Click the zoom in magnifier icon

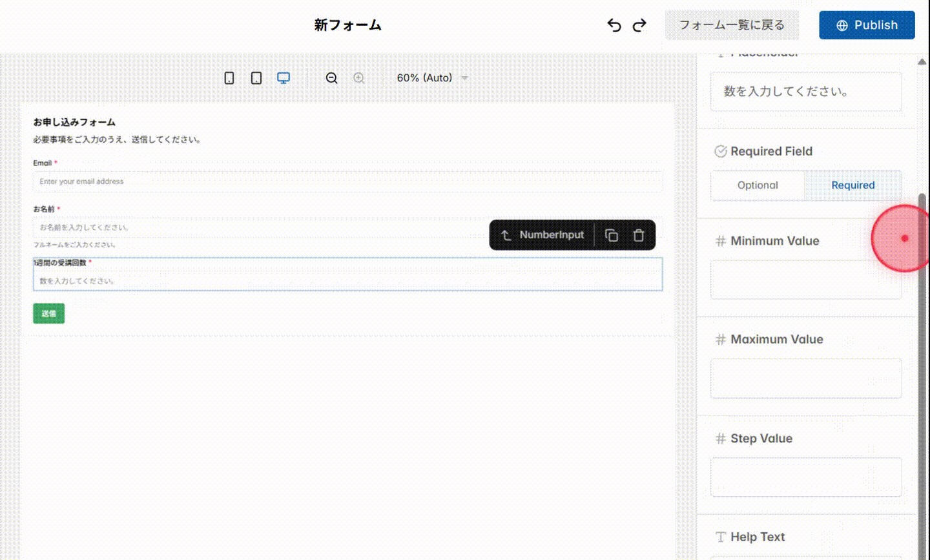point(359,78)
